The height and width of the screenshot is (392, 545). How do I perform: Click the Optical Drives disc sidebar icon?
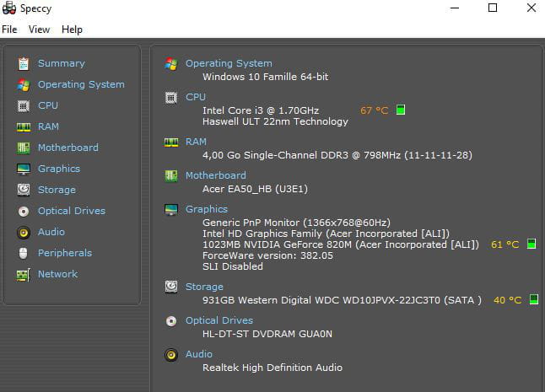24,211
